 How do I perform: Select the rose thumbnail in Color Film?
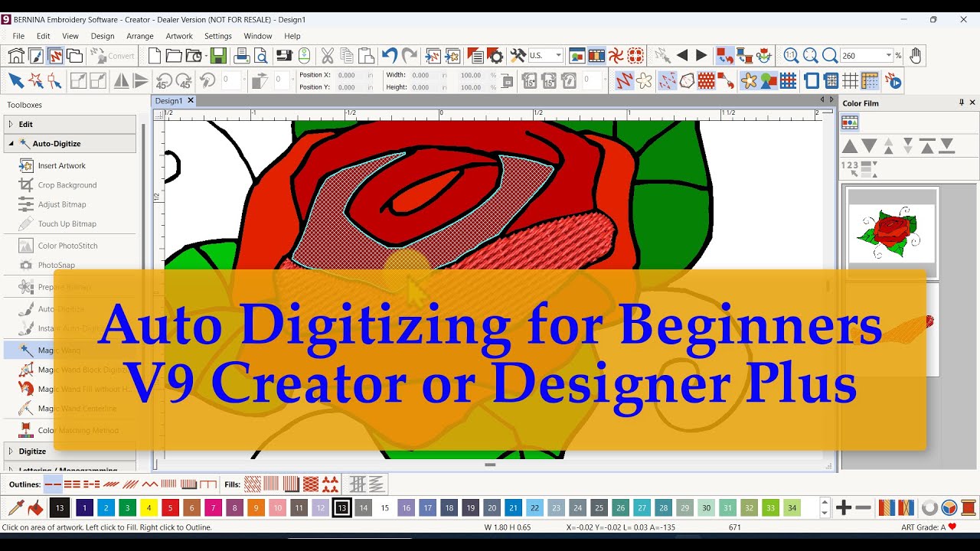coord(892,233)
